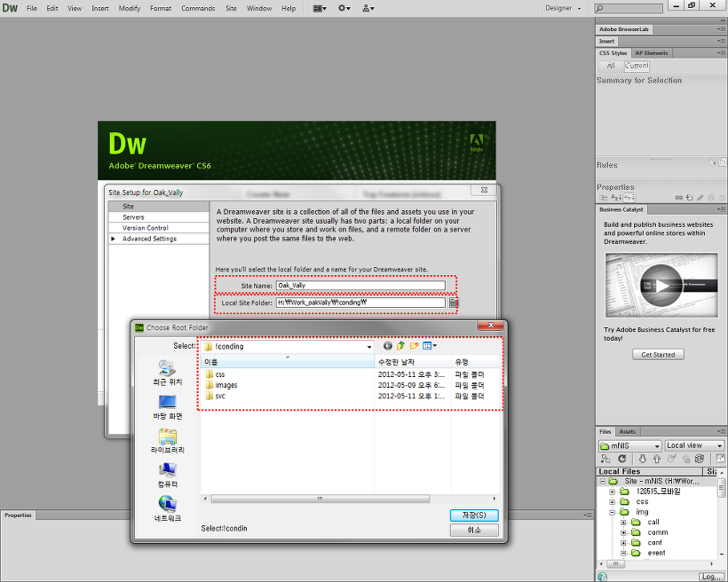Open Recent Places (최근 위치)
This screenshot has width=728, height=582.
tap(167, 373)
